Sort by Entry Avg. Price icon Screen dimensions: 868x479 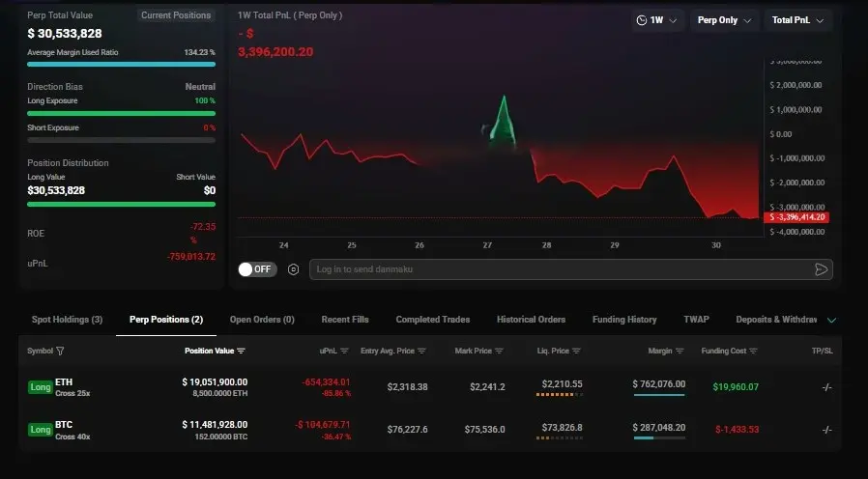[x=421, y=352]
